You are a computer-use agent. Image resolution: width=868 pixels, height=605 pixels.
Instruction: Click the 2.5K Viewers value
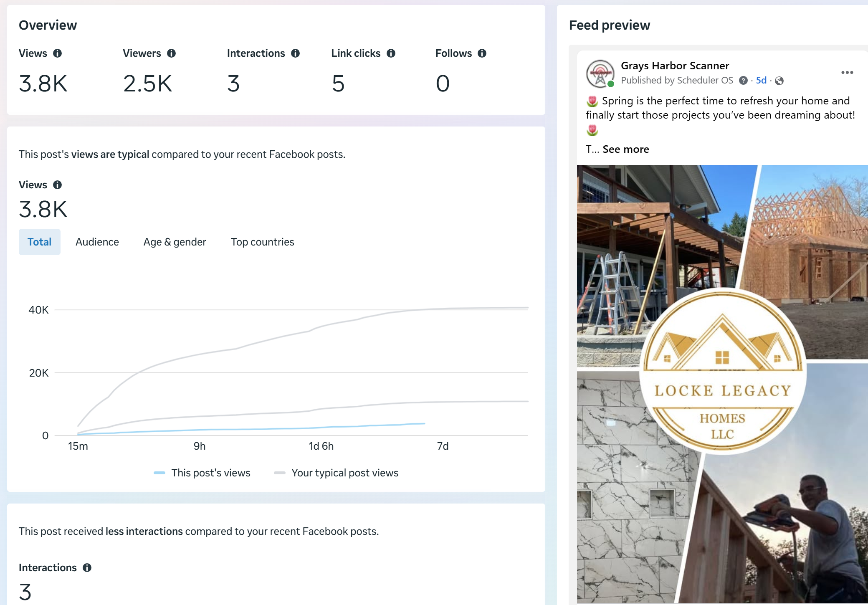point(147,84)
